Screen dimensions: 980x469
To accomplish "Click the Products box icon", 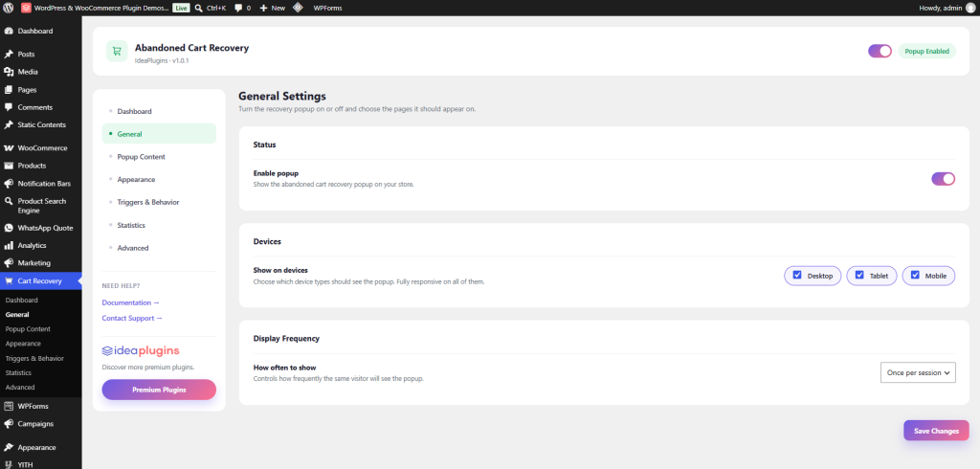I will tap(9, 166).
